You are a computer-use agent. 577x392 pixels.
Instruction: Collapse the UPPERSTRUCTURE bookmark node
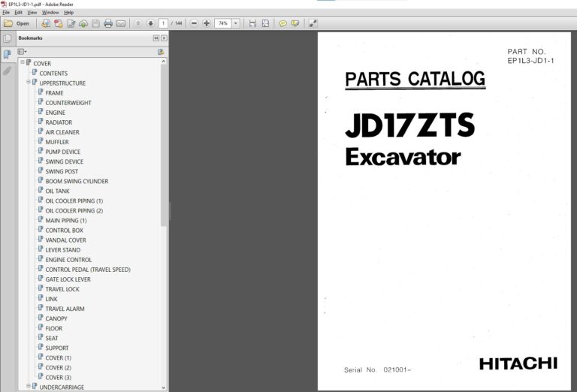click(x=29, y=82)
